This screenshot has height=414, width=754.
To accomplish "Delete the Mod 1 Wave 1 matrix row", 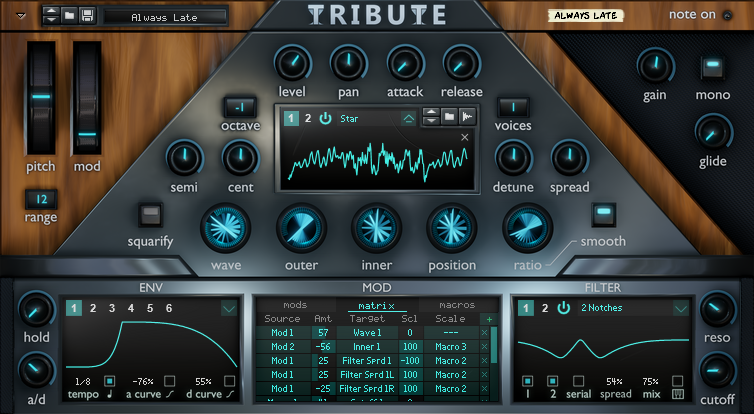I will coord(484,333).
